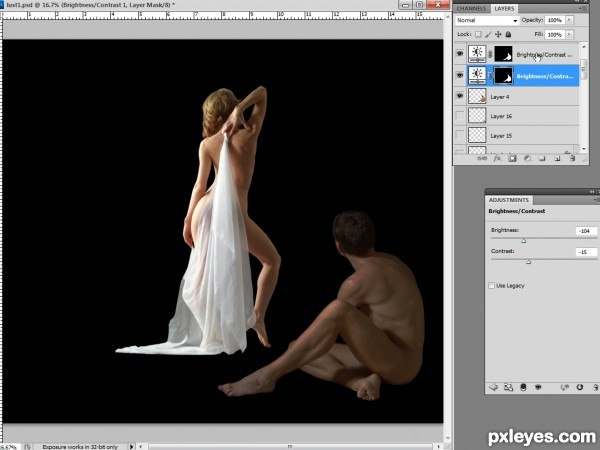View previous state icon in Adjustments

tap(564, 387)
